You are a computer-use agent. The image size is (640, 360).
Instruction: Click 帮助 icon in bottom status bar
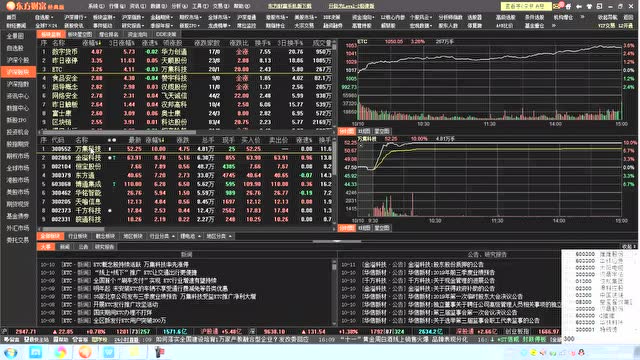61,340
